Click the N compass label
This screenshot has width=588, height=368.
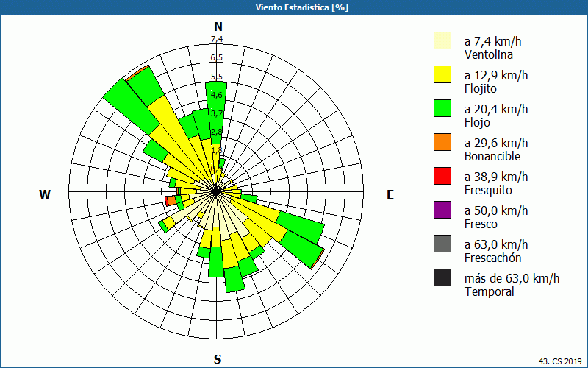coord(218,26)
